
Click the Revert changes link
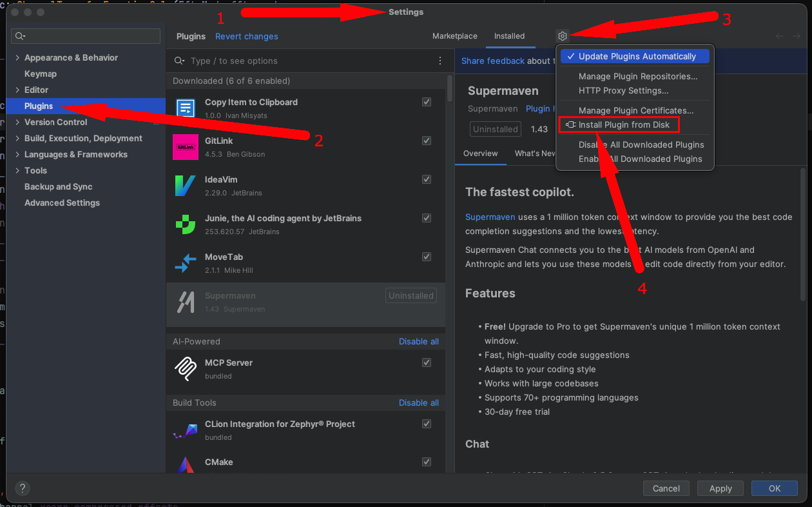click(x=246, y=36)
